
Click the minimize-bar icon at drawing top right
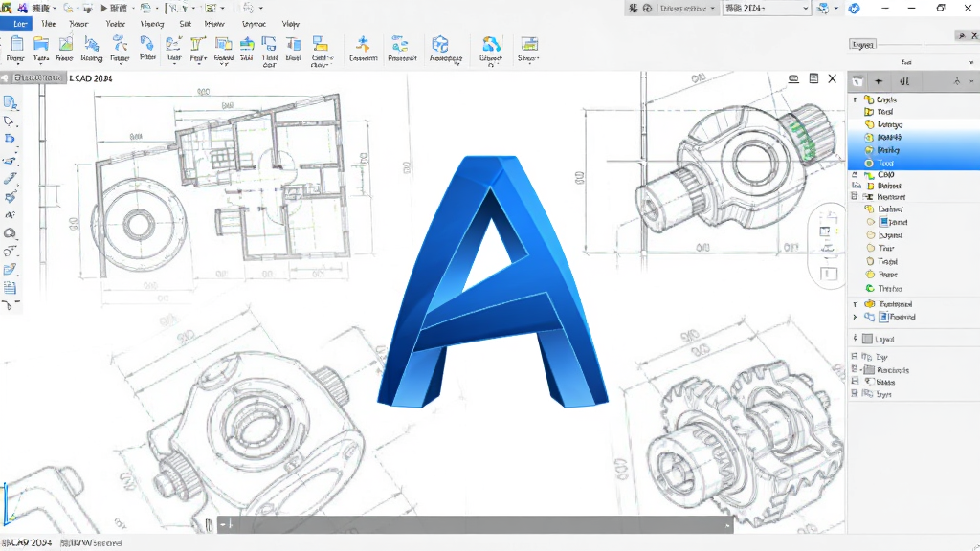793,78
